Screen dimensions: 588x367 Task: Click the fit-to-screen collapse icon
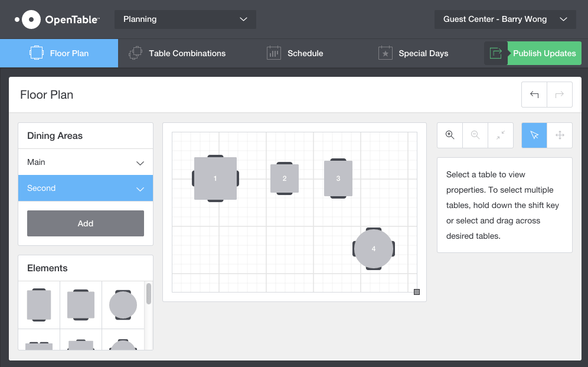[501, 135]
